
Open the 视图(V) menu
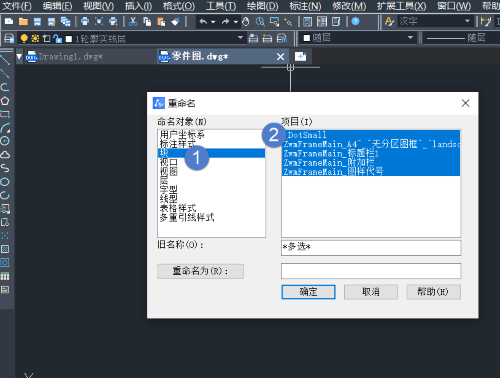(99, 6)
